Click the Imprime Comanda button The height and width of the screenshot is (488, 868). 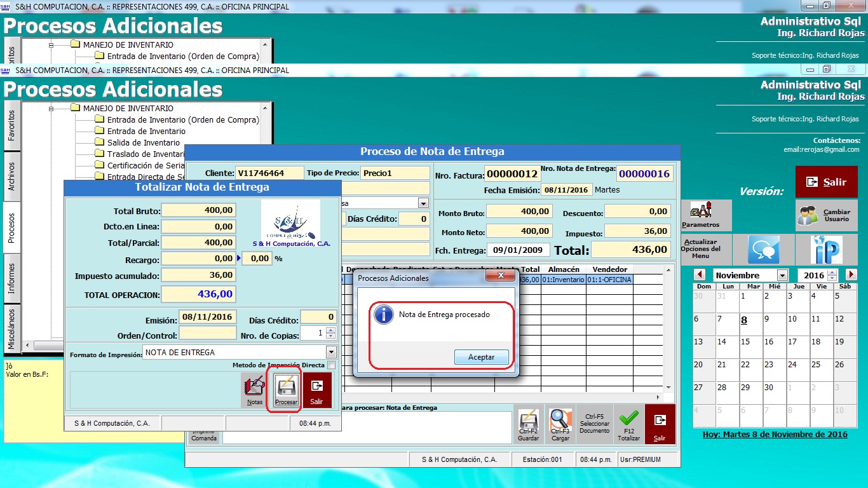pyautogui.click(x=204, y=436)
